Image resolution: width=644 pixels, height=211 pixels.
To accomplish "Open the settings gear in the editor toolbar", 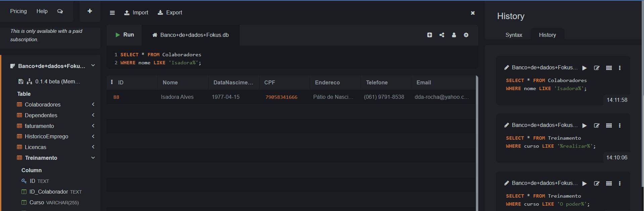I will click(x=466, y=35).
